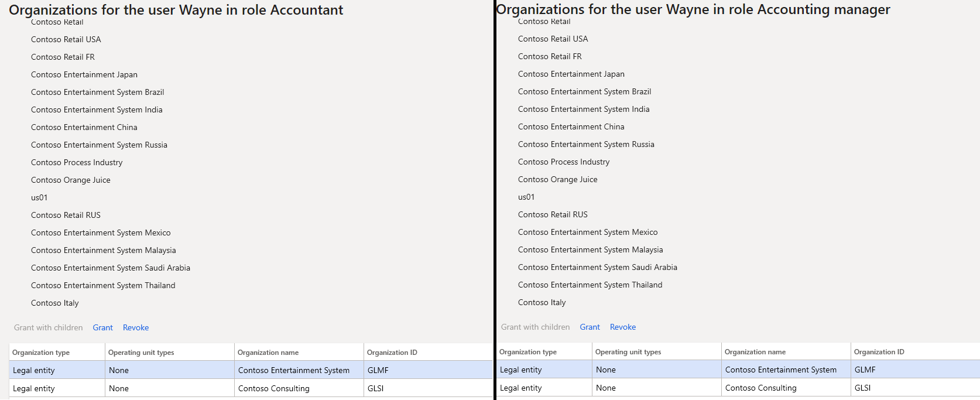Sort by Organization type in Accounting manager grid
980x400 pixels.
click(528, 352)
